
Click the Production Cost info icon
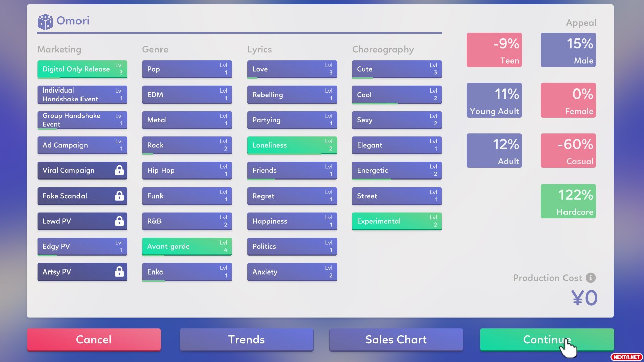(x=591, y=278)
